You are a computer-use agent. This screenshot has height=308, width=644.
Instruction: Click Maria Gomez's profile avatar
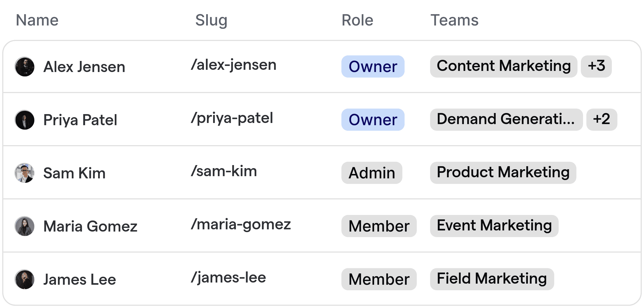point(24,226)
